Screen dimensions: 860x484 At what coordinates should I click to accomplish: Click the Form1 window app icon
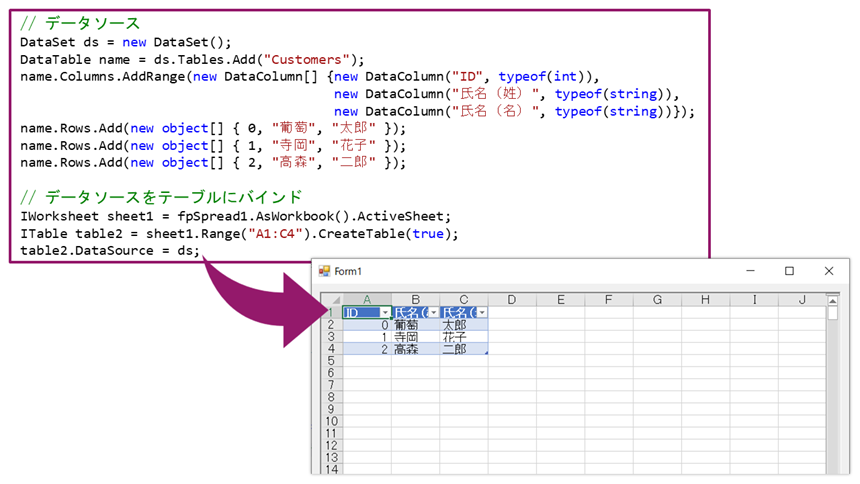324,271
